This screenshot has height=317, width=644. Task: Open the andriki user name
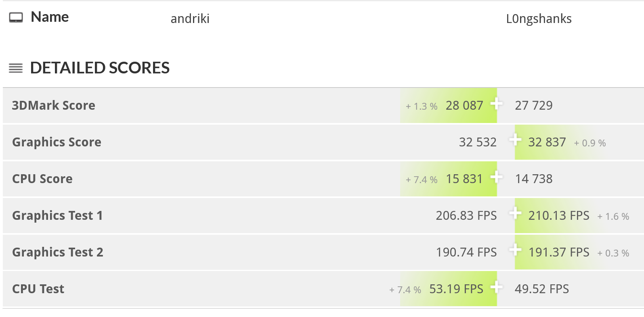click(190, 19)
